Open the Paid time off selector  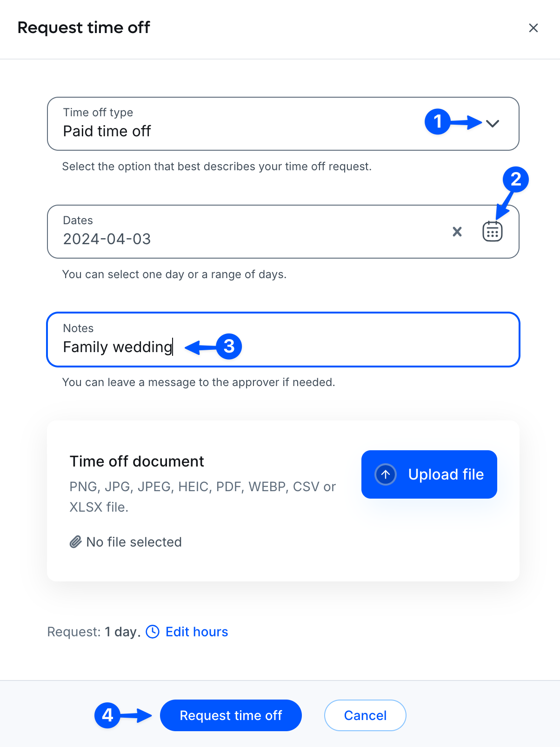click(233, 124)
